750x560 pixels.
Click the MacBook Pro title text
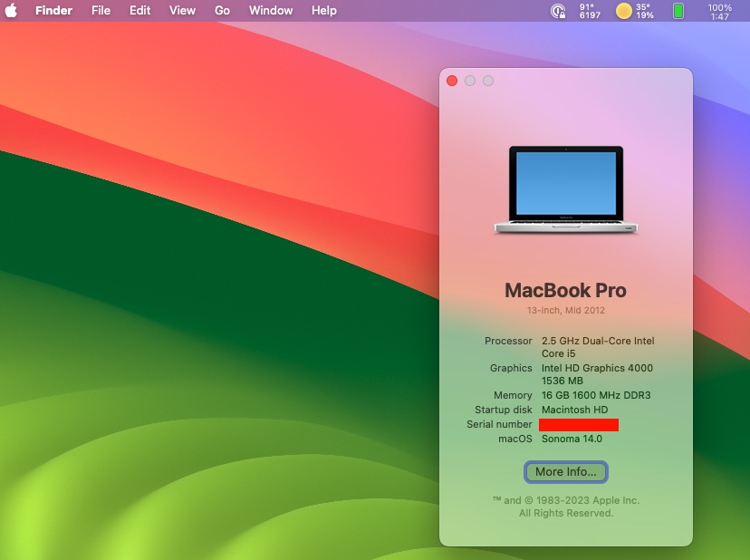(x=565, y=290)
